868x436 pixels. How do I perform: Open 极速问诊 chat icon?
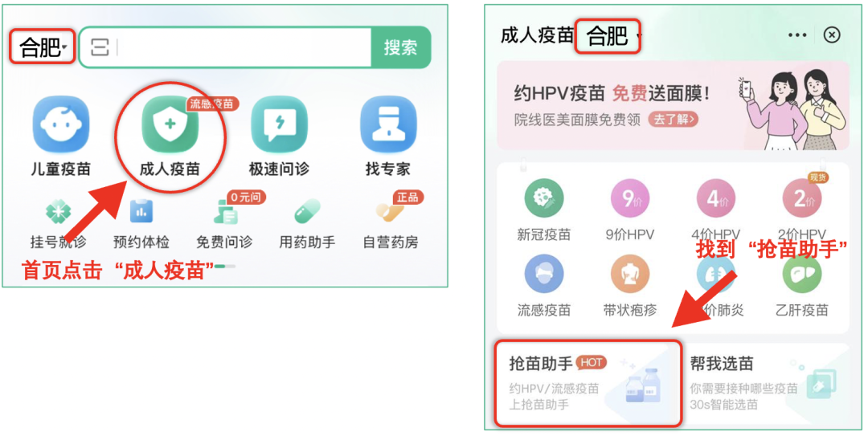tap(279, 124)
